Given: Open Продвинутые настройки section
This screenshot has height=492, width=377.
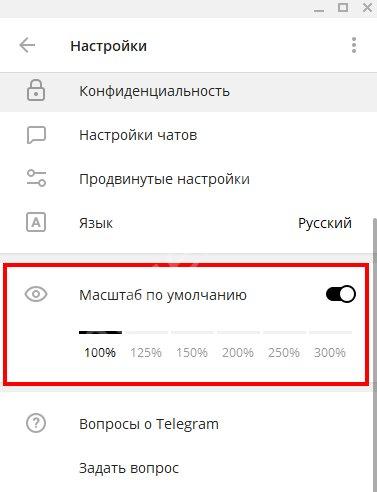Looking at the screenshot, I should point(187,179).
